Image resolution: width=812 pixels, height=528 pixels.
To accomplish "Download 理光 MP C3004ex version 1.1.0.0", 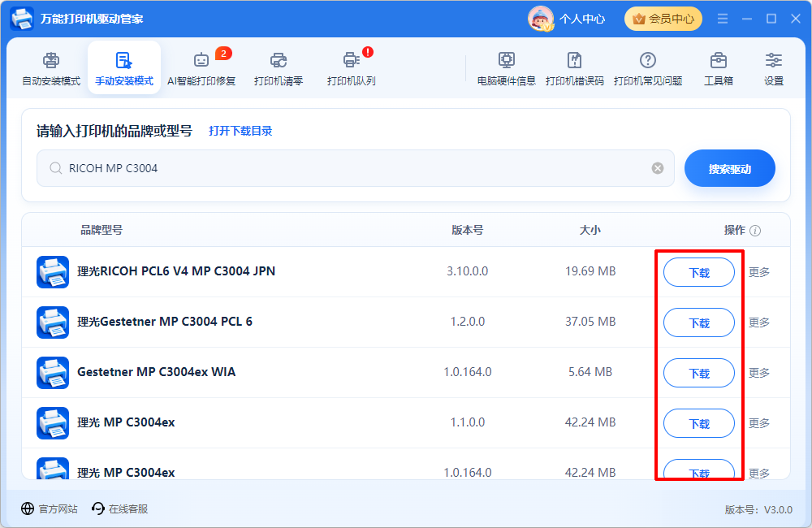I will coord(699,423).
